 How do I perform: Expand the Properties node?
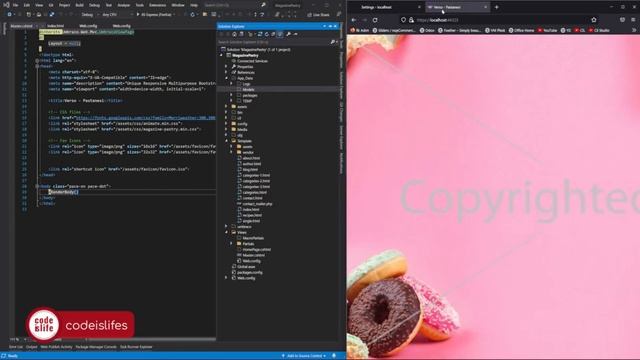(227, 67)
